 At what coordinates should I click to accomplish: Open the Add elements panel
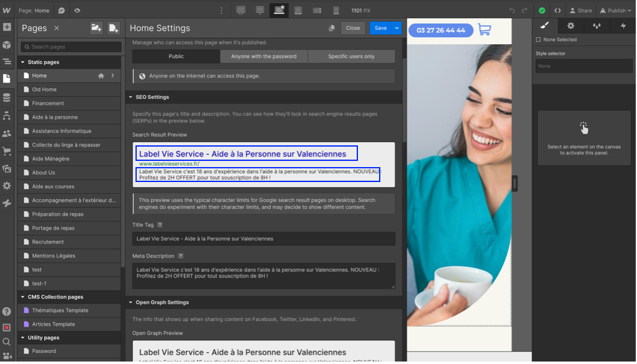pos(6,27)
